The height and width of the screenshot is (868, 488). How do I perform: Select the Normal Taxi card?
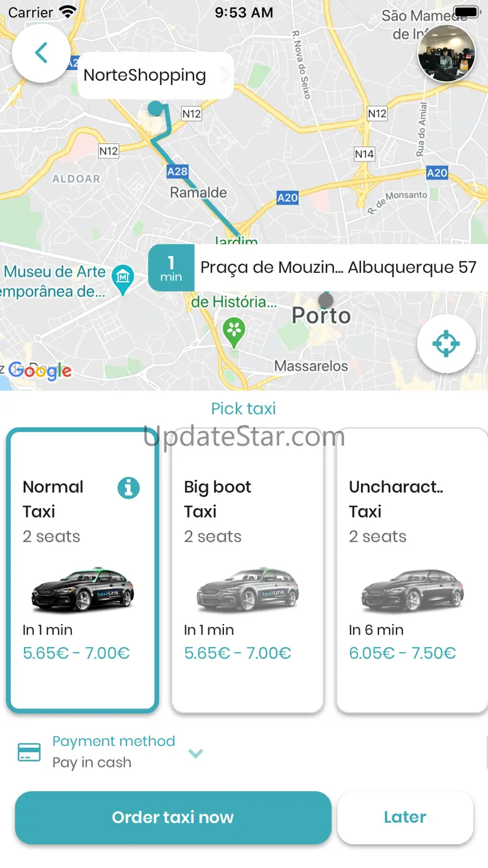[81, 569]
